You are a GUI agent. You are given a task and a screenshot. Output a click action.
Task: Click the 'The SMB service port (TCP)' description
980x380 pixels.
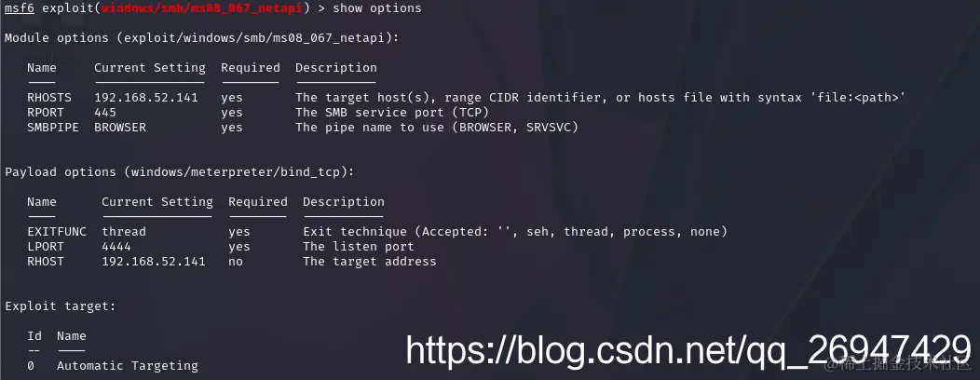[x=392, y=113]
